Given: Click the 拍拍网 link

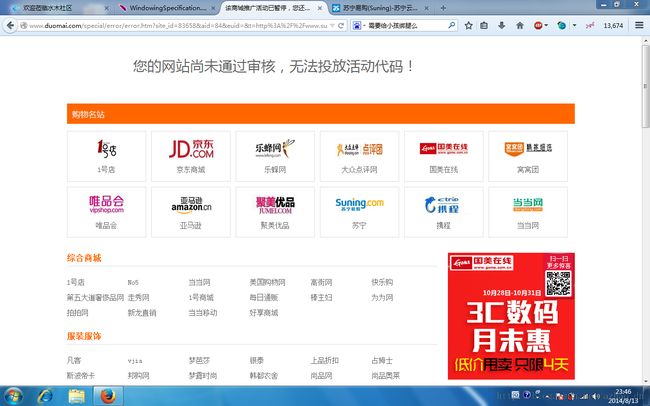Looking at the screenshot, I should point(78,313).
